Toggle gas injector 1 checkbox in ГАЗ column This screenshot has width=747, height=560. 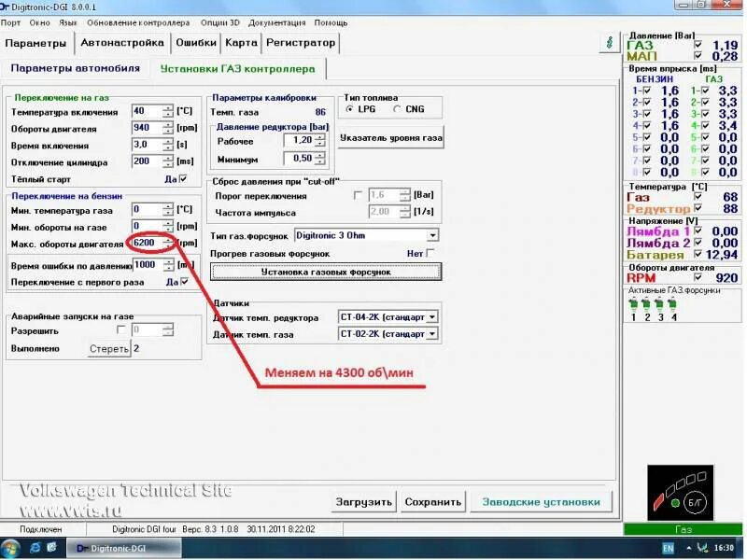(x=705, y=91)
